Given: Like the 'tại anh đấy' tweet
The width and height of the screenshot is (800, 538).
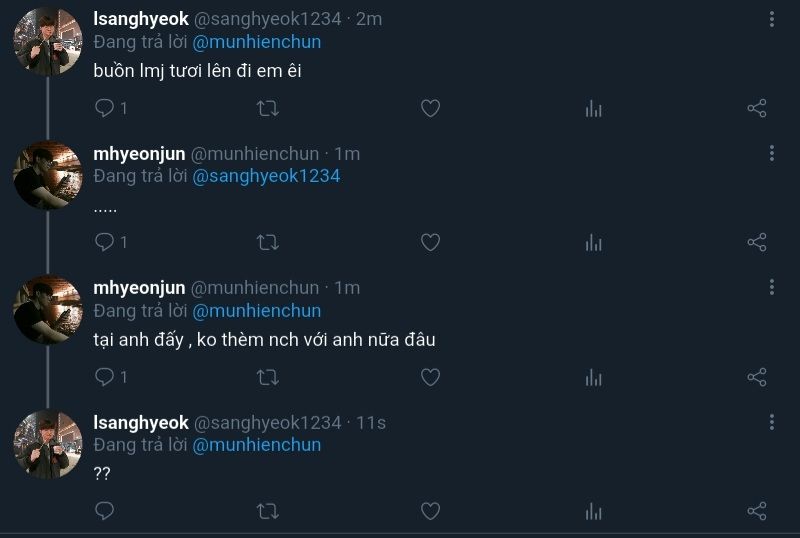Looking at the screenshot, I should (430, 377).
